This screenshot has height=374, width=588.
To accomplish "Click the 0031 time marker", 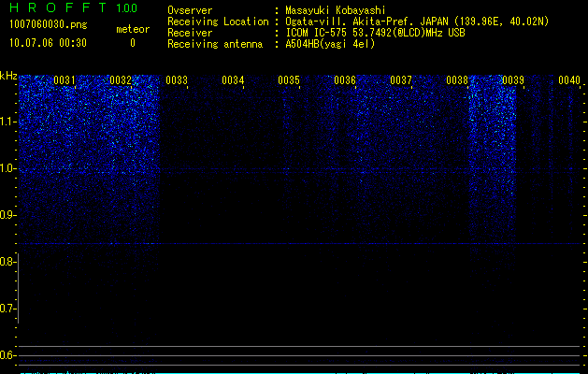I will [x=65, y=80].
